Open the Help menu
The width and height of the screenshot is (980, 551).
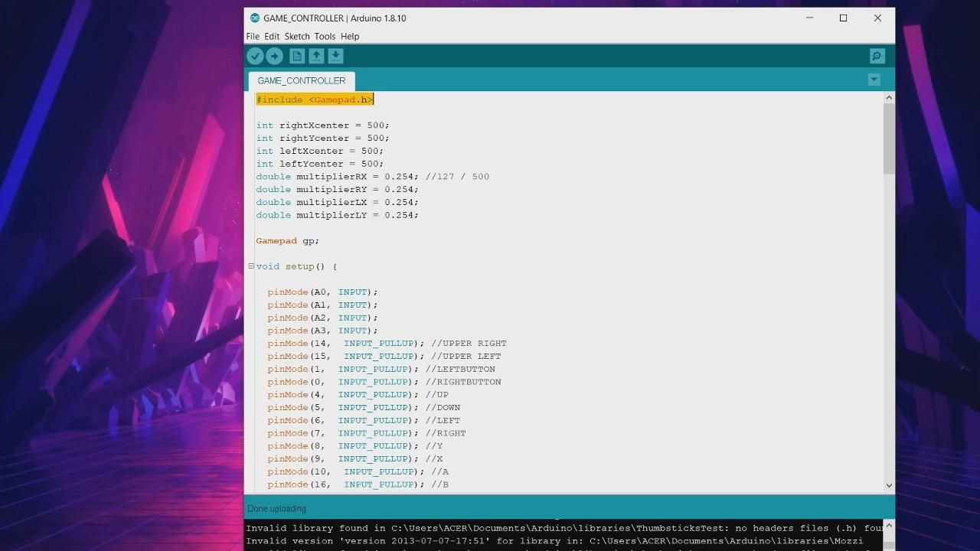coord(350,36)
